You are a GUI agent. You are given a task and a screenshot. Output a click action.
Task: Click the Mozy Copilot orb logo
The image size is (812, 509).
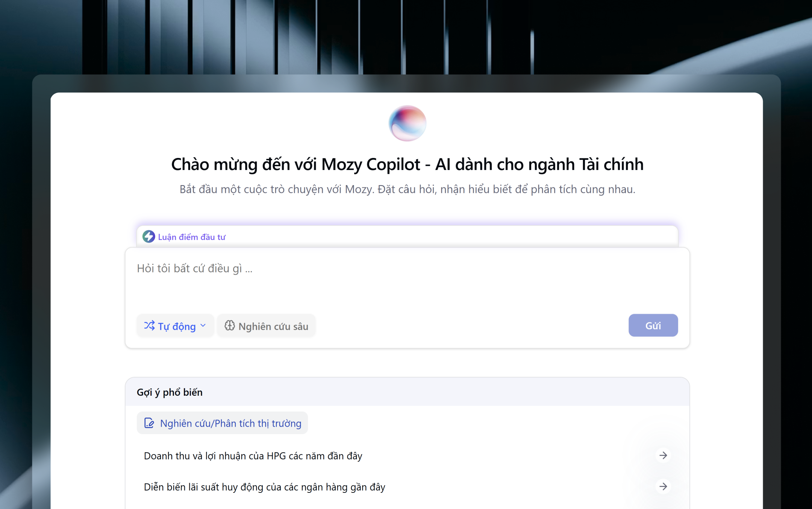pyautogui.click(x=407, y=123)
